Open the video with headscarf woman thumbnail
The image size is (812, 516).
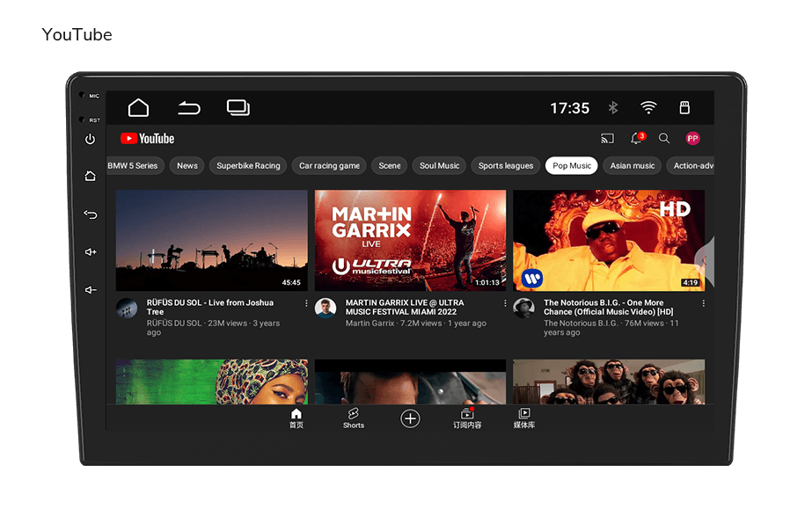pos(212,382)
